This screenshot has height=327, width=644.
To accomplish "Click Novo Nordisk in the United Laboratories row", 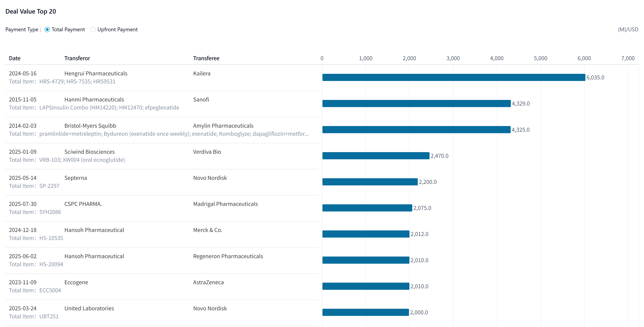I will pyautogui.click(x=210, y=308).
